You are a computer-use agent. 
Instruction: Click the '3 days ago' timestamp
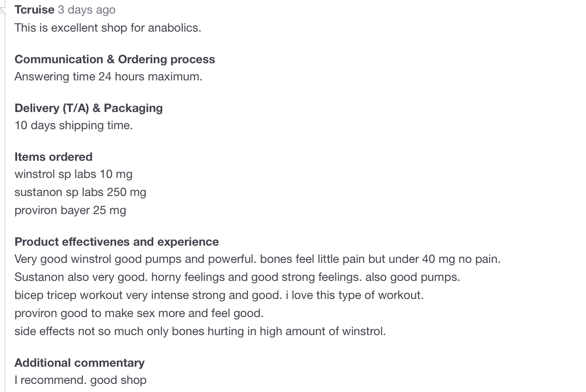point(86,9)
